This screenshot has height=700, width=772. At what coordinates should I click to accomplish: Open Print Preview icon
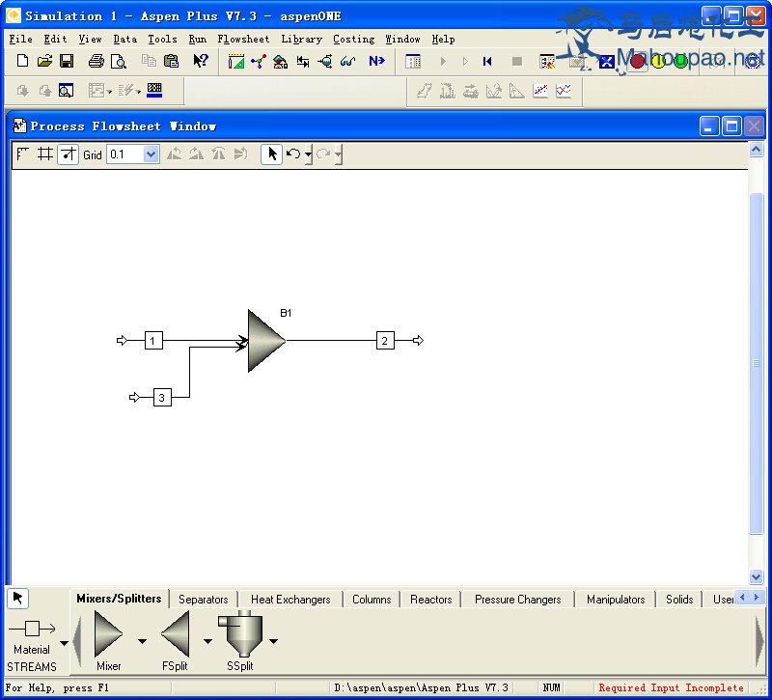pos(119,61)
